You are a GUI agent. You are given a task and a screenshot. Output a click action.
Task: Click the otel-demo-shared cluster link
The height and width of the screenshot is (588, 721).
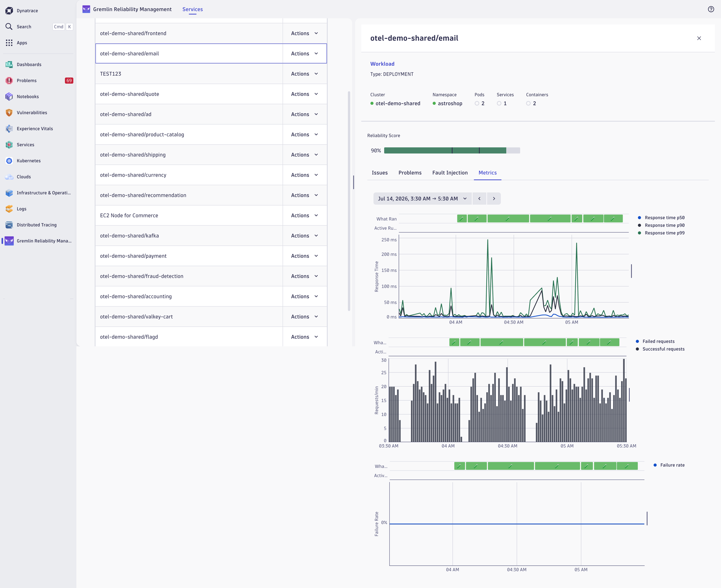pyautogui.click(x=398, y=103)
